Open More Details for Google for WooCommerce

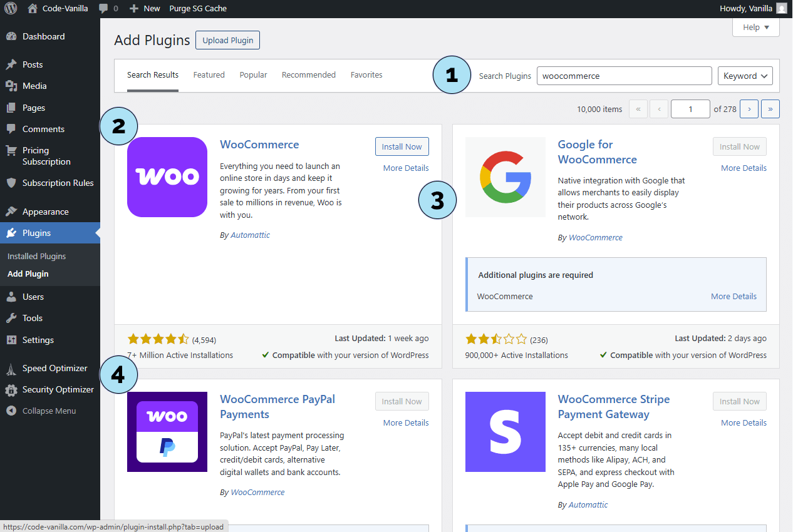coord(743,168)
